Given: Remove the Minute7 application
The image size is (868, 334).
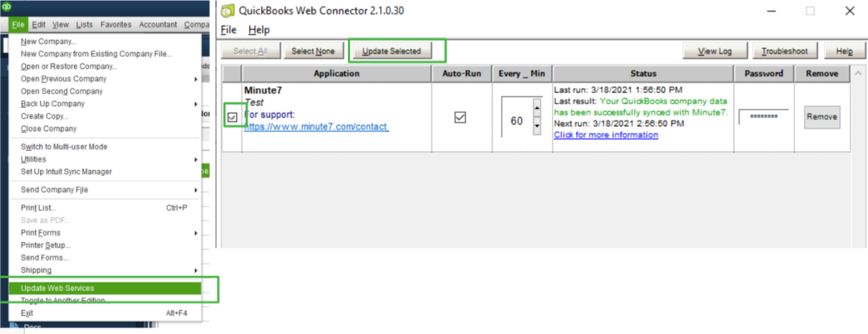Looking at the screenshot, I should [x=821, y=117].
